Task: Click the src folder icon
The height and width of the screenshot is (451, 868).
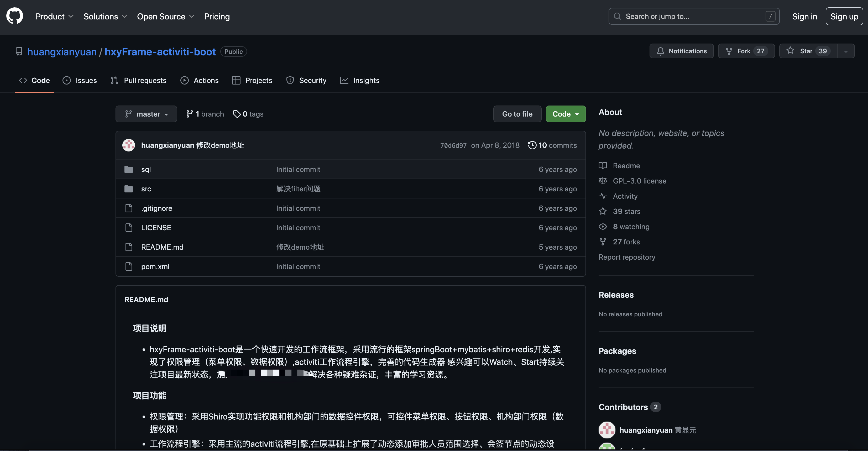Action: pos(128,189)
